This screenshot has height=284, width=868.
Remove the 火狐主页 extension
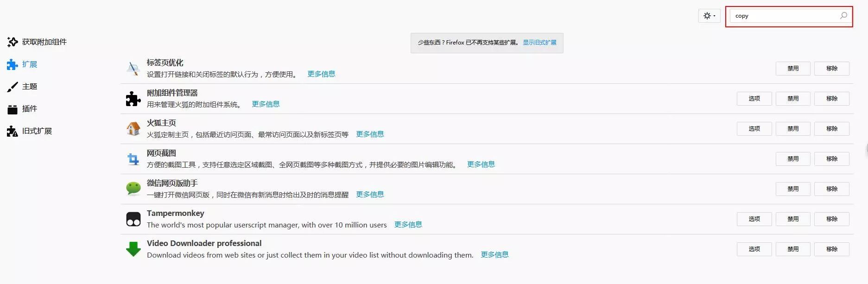[832, 129]
